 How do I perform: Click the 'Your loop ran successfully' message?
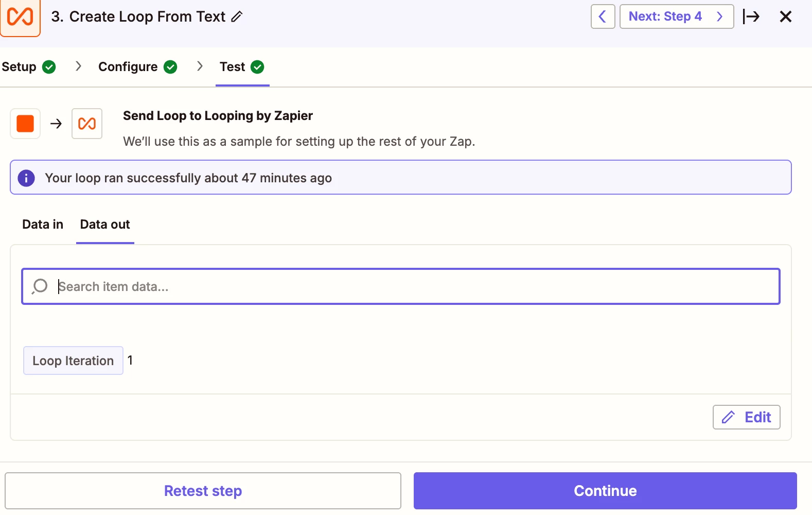coord(188,178)
